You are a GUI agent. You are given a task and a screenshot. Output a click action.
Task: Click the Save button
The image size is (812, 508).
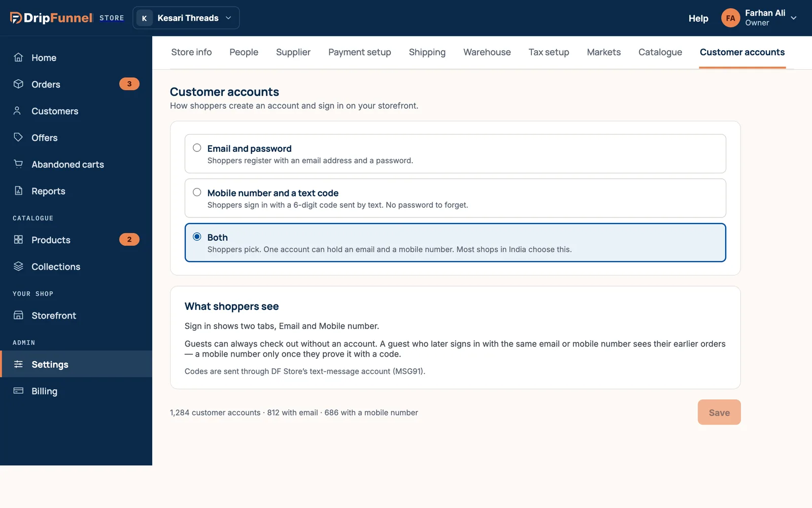[x=719, y=412]
